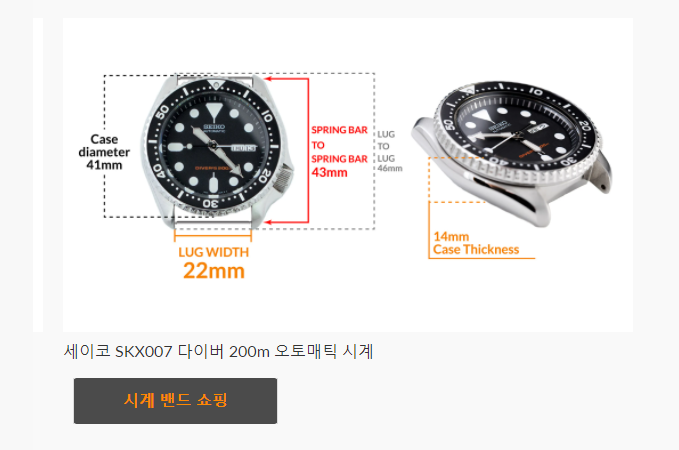Click the day-date window on front watch dial
The image size is (679, 450).
(243, 148)
